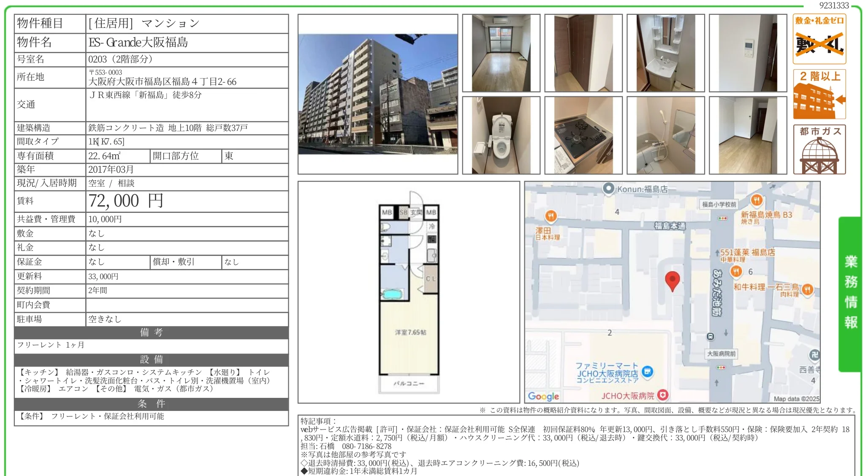Open the washbasin vanity photo thumbnail
This screenshot has height=476, width=868.
pos(665,53)
